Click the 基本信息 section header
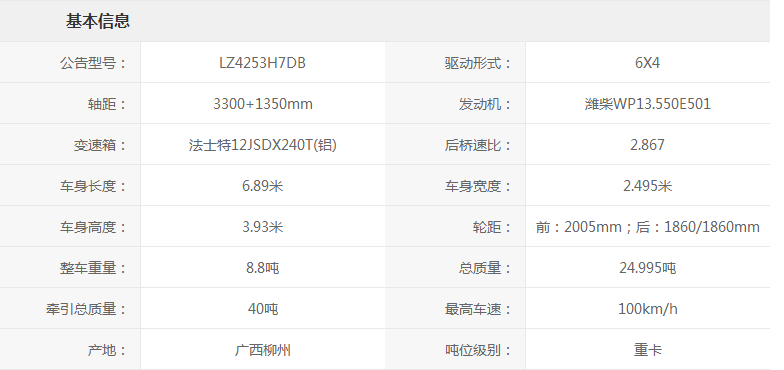 tap(98, 21)
